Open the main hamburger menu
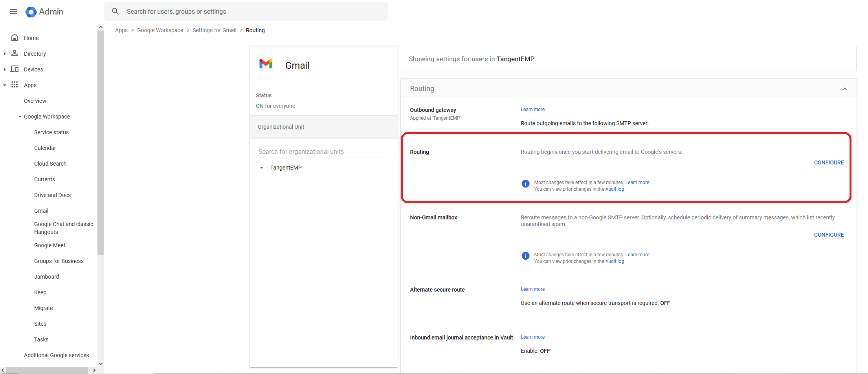 point(14,11)
